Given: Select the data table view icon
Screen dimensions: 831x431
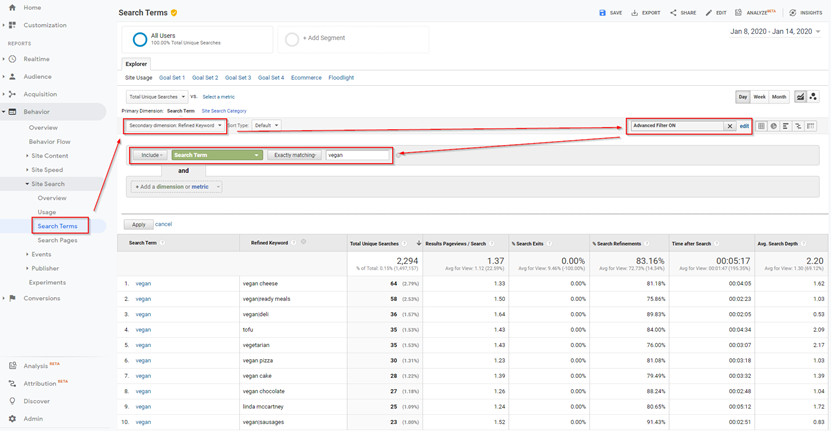Looking at the screenshot, I should coord(762,126).
